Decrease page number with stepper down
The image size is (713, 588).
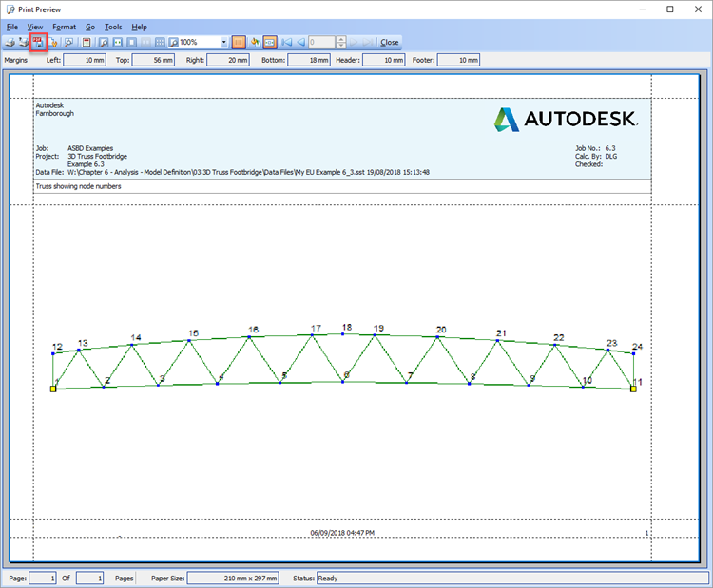[x=341, y=46]
